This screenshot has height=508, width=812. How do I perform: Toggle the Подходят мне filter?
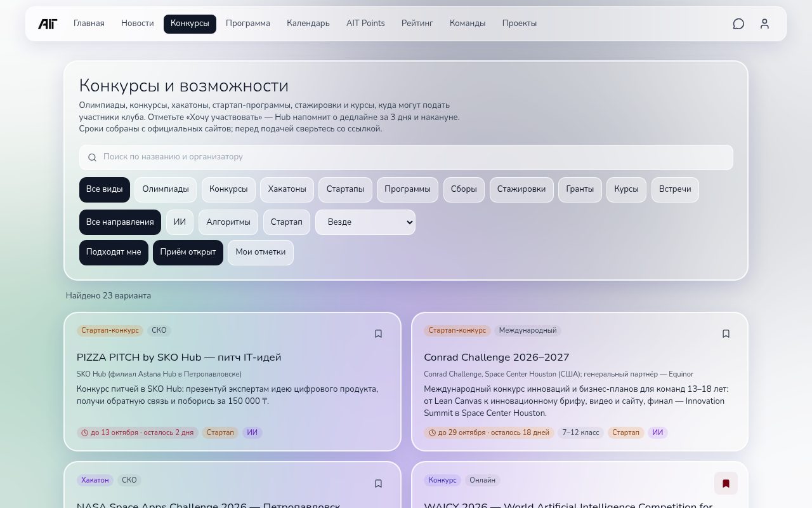(x=114, y=253)
